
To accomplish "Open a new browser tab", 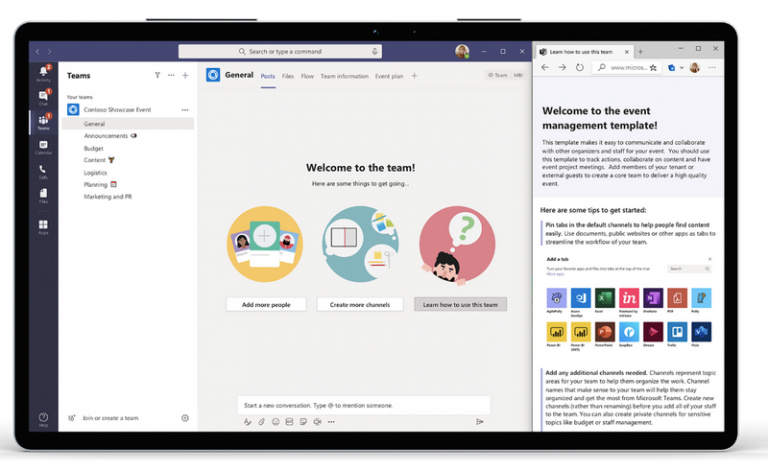I will [640, 51].
